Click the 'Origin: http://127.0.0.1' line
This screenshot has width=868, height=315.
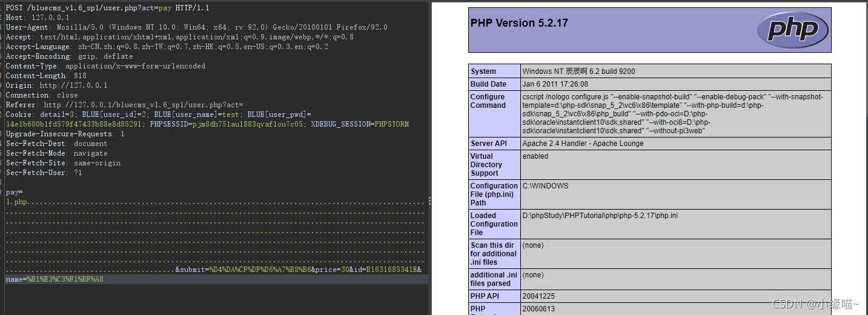56,85
